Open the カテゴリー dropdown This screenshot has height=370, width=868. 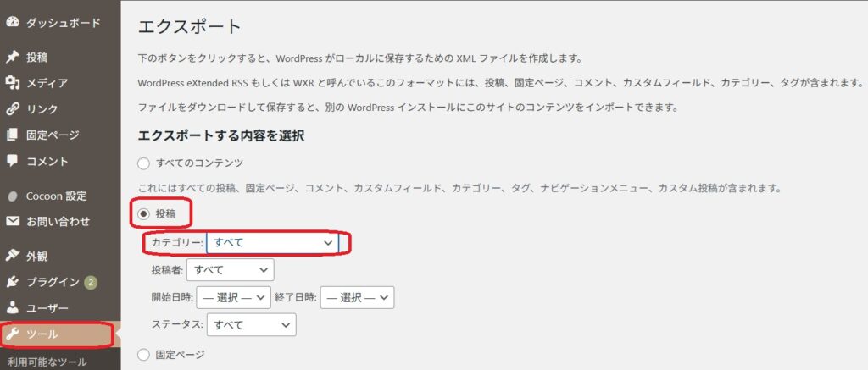(x=272, y=243)
